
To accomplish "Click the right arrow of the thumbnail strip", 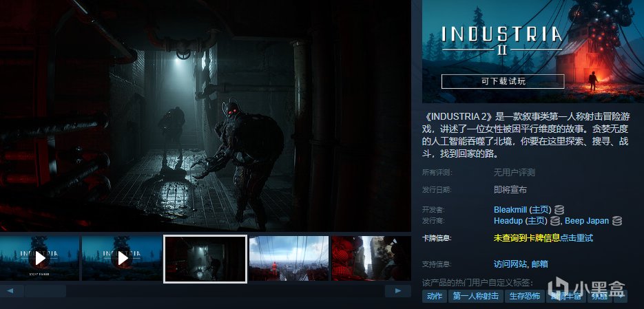I will (397, 291).
